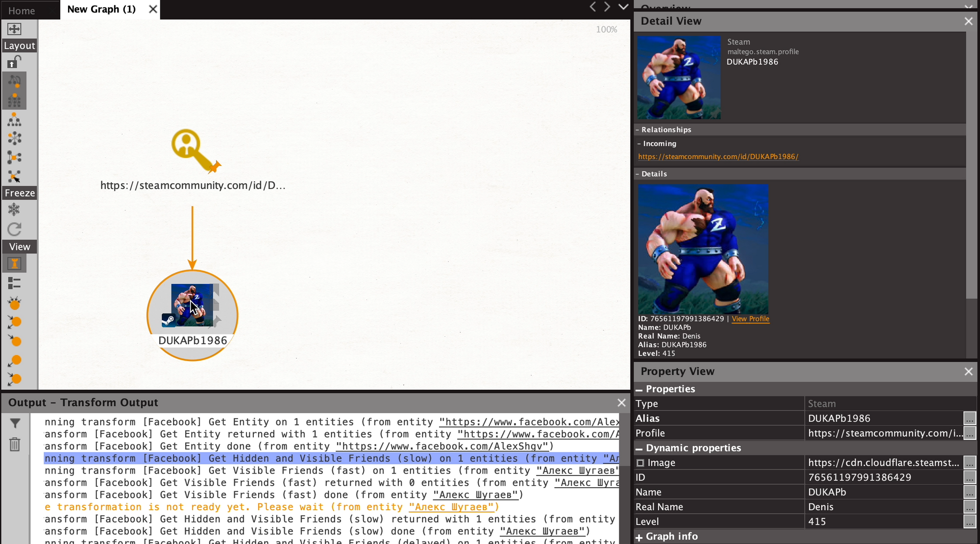Collapse the Dynamic properties section
Image resolution: width=980 pixels, height=544 pixels.
639,449
